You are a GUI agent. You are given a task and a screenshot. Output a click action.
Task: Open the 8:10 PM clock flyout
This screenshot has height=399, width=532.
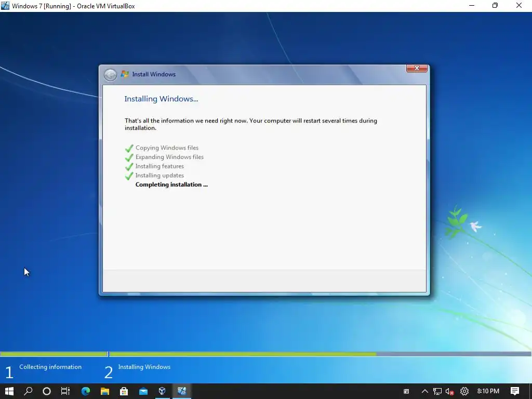click(488, 391)
